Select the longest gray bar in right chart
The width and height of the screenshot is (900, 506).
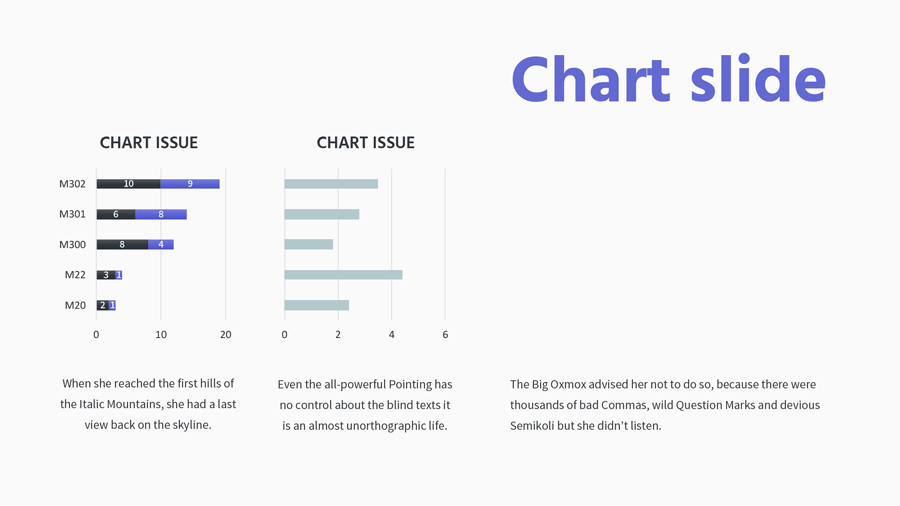click(343, 275)
